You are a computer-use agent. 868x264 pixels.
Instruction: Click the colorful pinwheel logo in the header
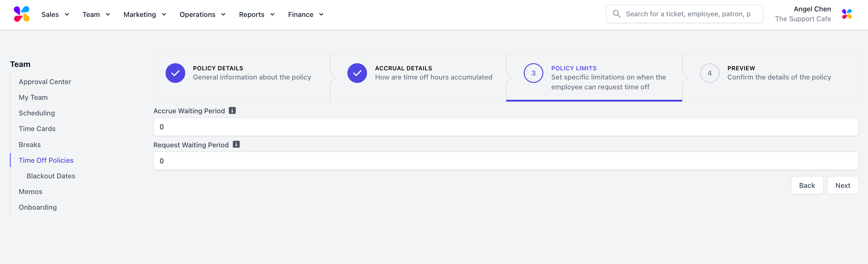point(22,14)
